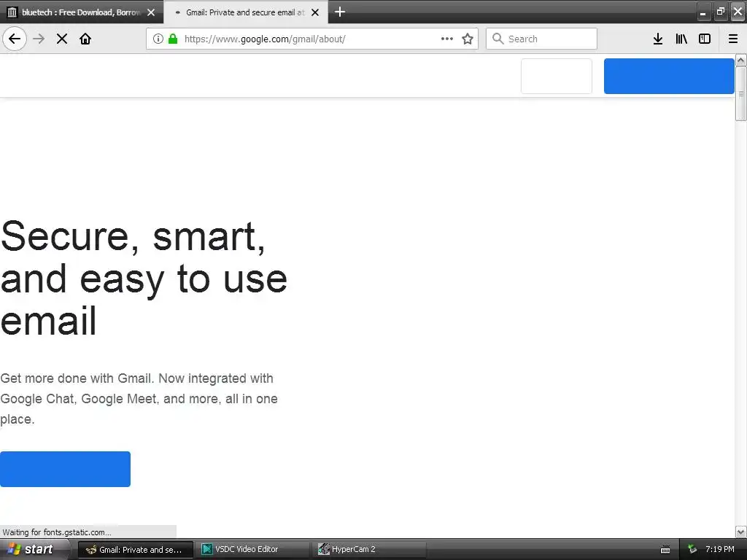Image resolution: width=747 pixels, height=560 pixels.
Task: Switch to bluetech Free Download tab
Action: (82, 12)
